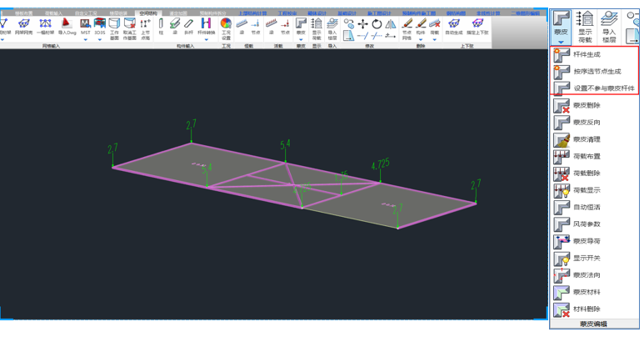This screenshot has width=644, height=342.
Task: Choose 蒙皮删除 to delete skin
Action: pyautogui.click(x=594, y=105)
